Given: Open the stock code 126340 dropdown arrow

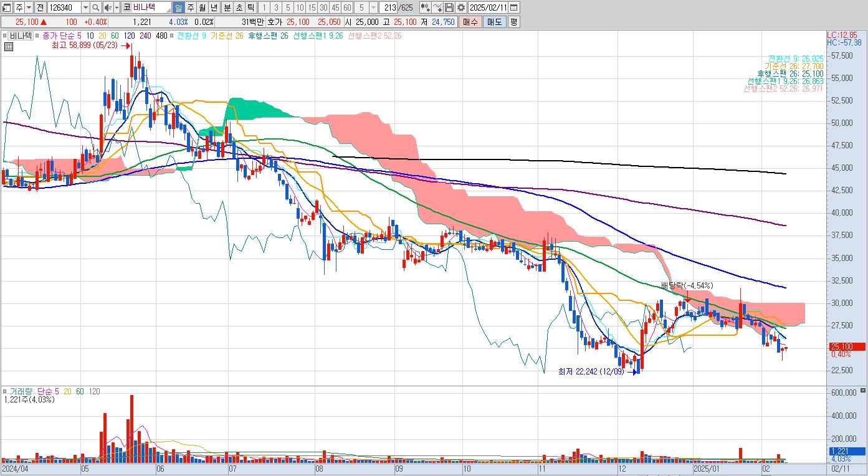Looking at the screenshot, I should click(x=85, y=7).
